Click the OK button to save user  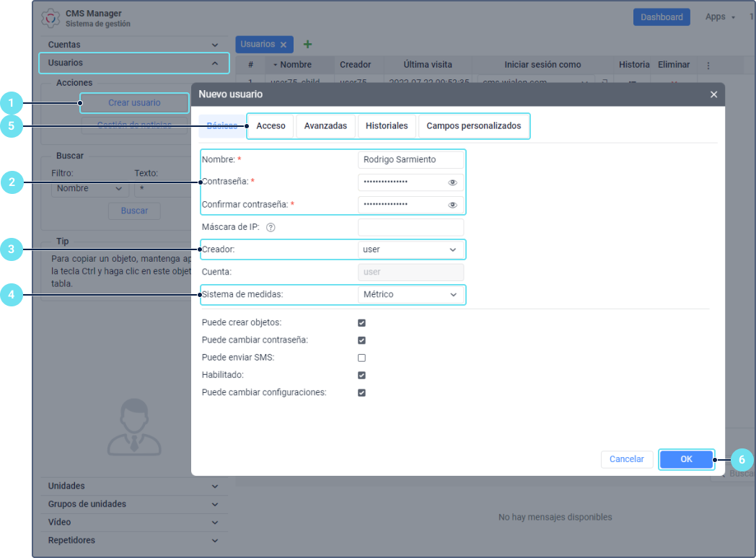point(686,459)
